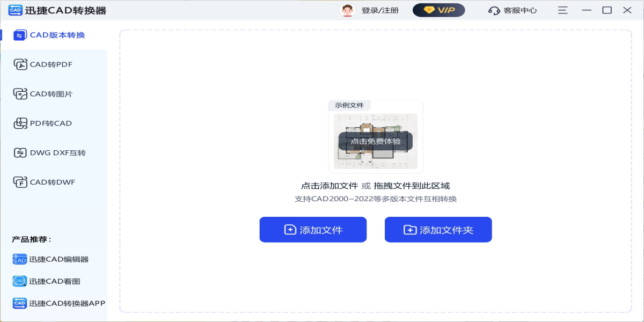The image size is (644, 322).
Task: Click the CAD转图片 sidebar icon
Action: pos(20,94)
